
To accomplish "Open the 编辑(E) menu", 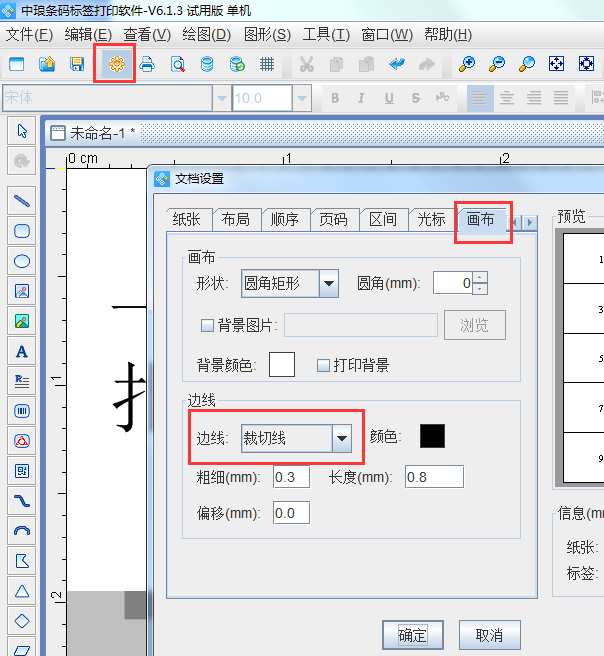I will [88, 35].
